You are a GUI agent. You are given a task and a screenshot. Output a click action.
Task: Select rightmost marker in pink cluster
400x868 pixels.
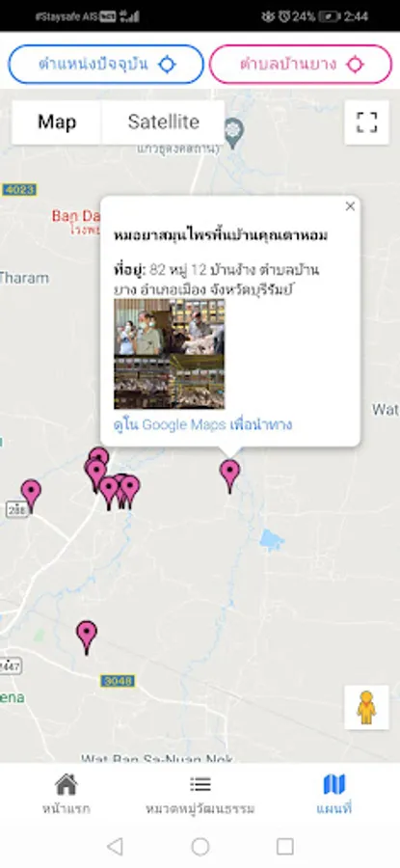[130, 491]
